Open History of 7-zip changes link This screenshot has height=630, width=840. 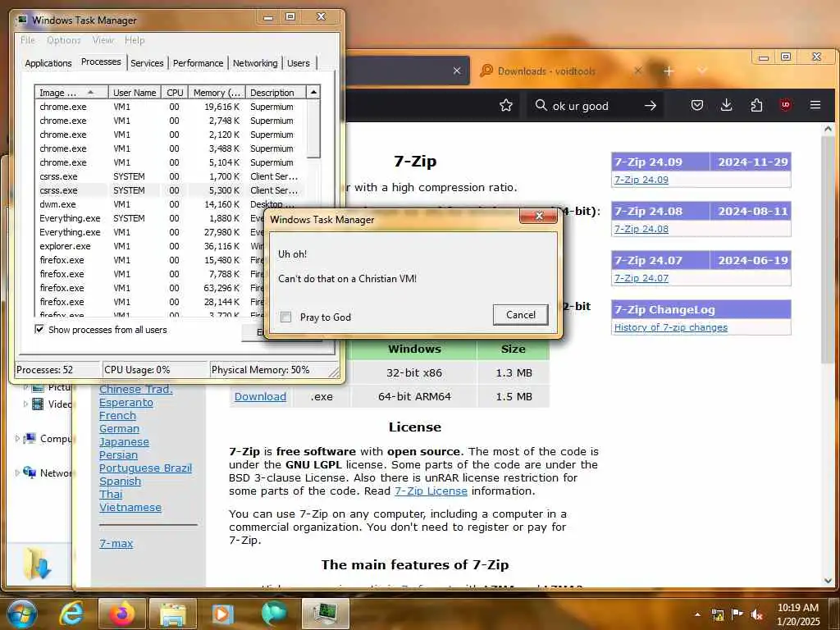(671, 327)
